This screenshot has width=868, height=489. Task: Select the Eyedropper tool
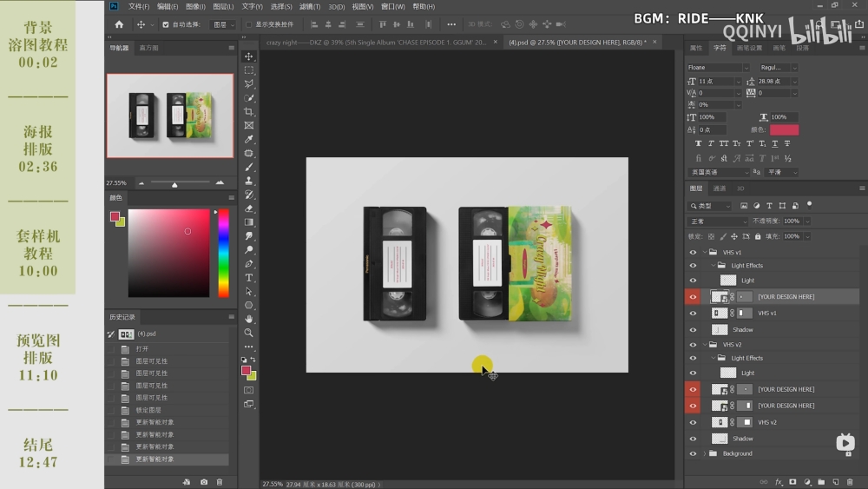249,140
